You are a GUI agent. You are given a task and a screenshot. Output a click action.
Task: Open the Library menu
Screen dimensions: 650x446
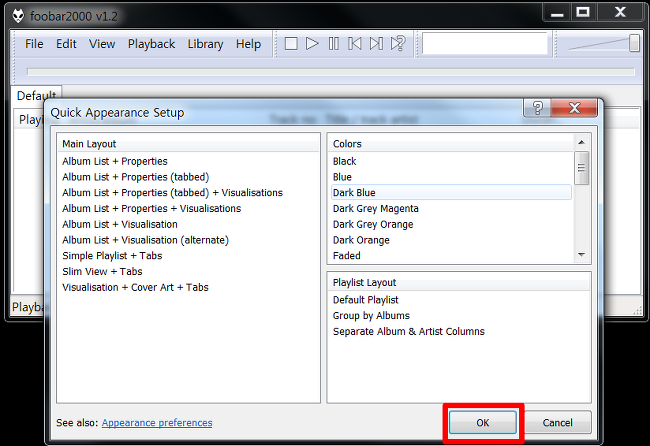[x=205, y=44]
